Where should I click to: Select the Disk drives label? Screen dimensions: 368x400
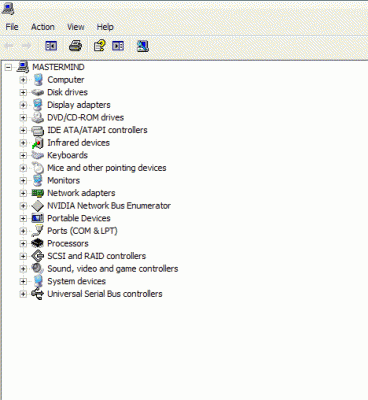click(67, 92)
